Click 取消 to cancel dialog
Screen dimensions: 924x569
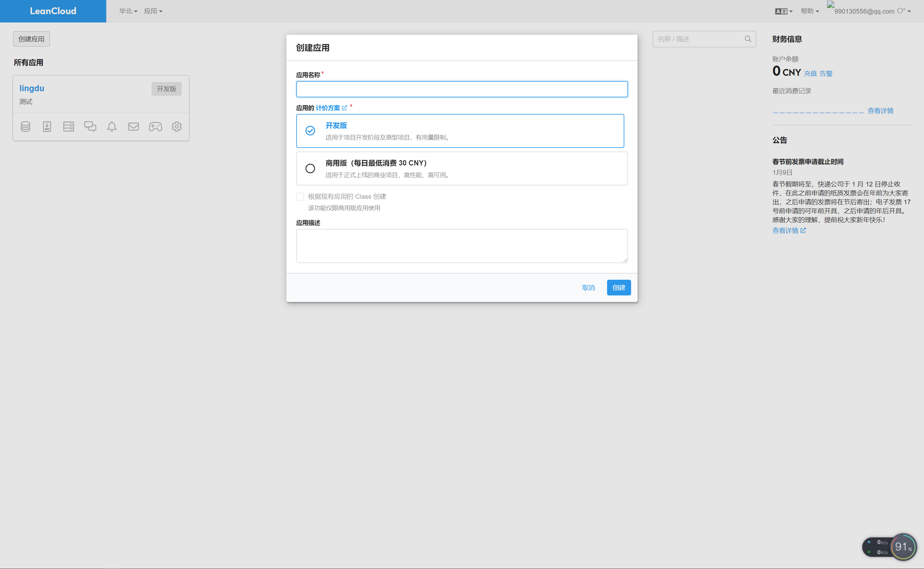[x=588, y=287]
